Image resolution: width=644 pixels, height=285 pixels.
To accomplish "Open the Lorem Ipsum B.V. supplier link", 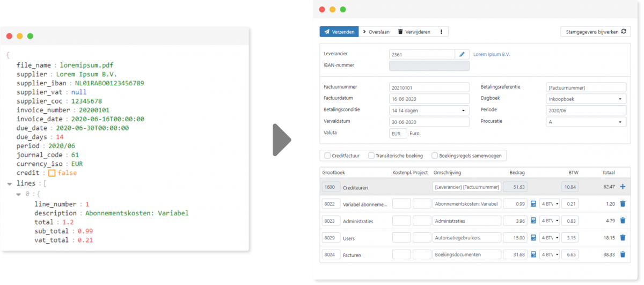I will [x=492, y=54].
